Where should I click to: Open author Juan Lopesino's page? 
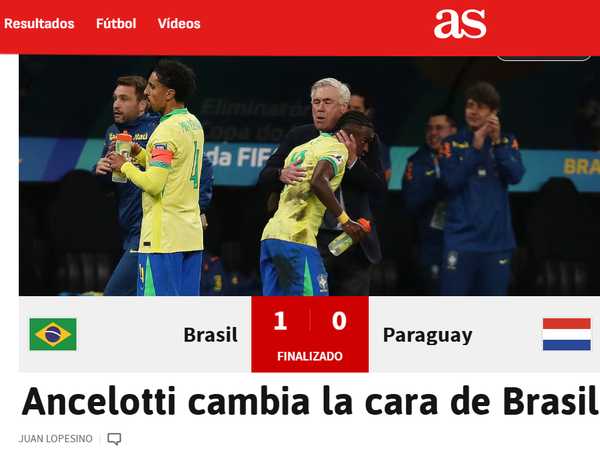[x=55, y=438]
